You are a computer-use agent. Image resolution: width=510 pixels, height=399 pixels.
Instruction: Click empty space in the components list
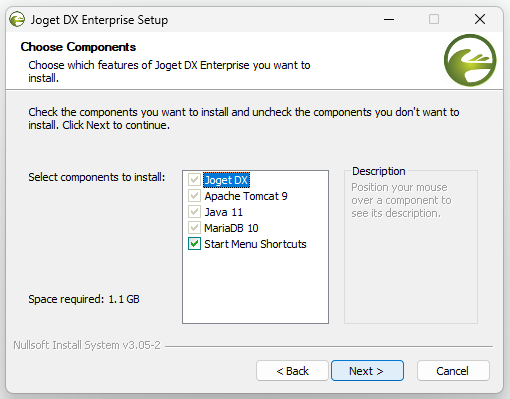point(255,287)
